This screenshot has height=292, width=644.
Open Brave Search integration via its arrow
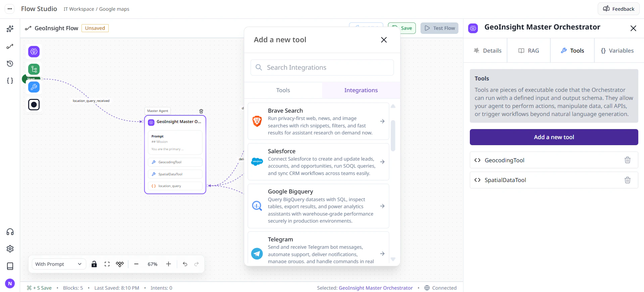pos(382,121)
